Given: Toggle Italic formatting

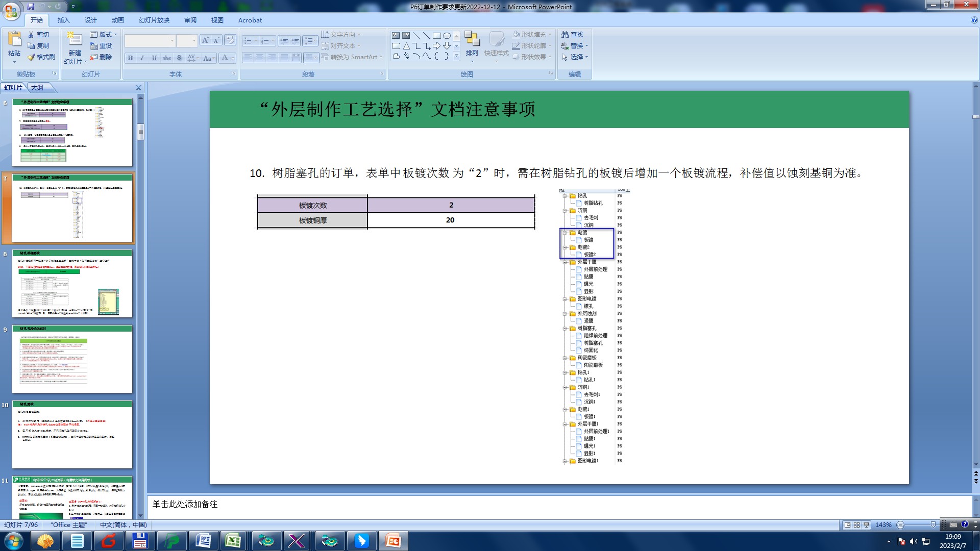Looking at the screenshot, I should coord(142,58).
